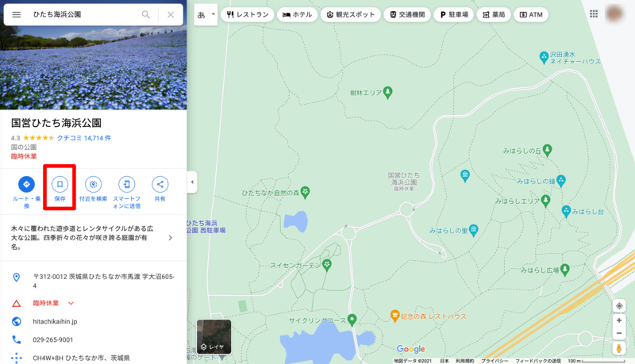Click the 樹林エリア map pin
Image resolution: width=635 pixels, height=364 pixels.
(x=387, y=92)
